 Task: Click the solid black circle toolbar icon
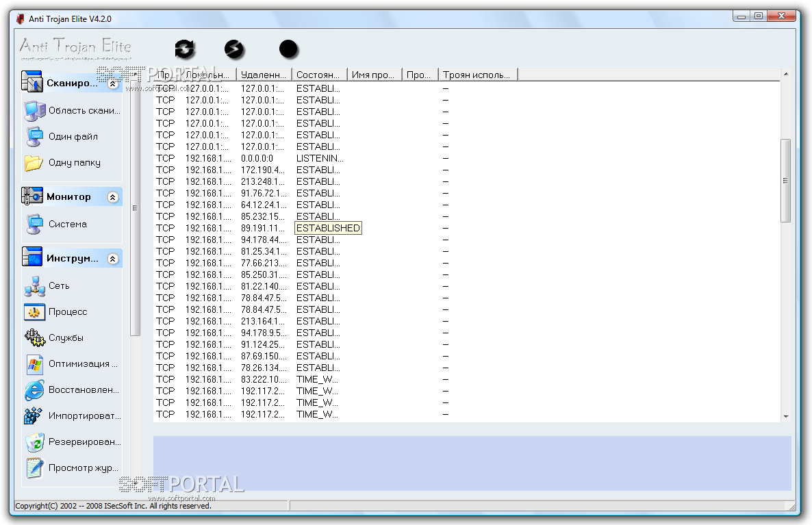288,49
